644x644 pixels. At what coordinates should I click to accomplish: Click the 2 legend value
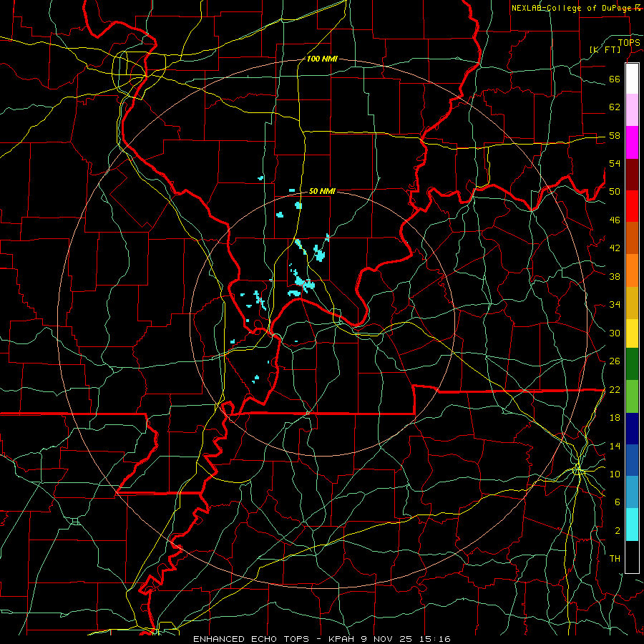(618, 531)
